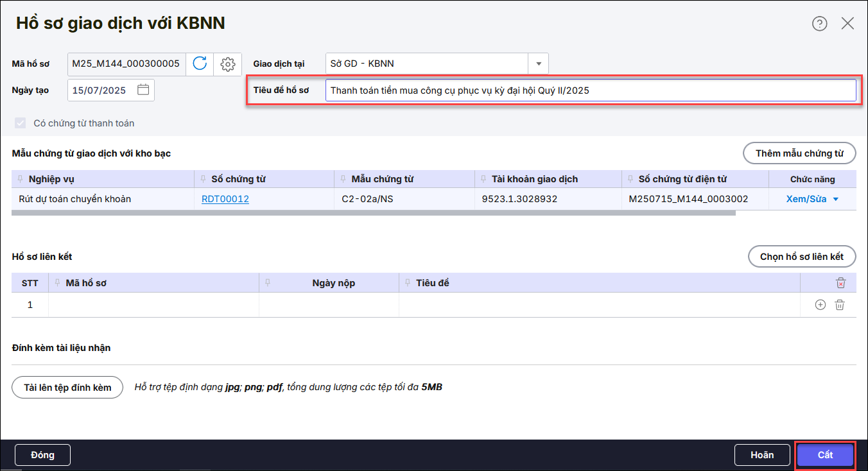868x471 pixels.
Task: Click the Hoãn button
Action: 762,455
